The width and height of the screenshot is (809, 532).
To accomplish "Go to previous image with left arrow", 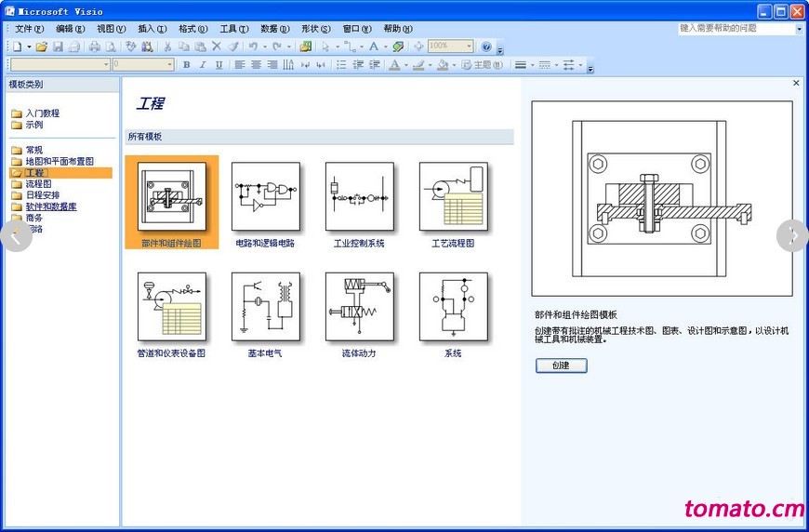I will tap(16, 236).
